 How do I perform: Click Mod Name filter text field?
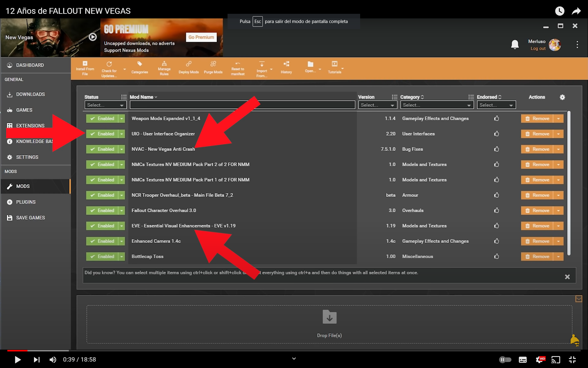point(242,105)
